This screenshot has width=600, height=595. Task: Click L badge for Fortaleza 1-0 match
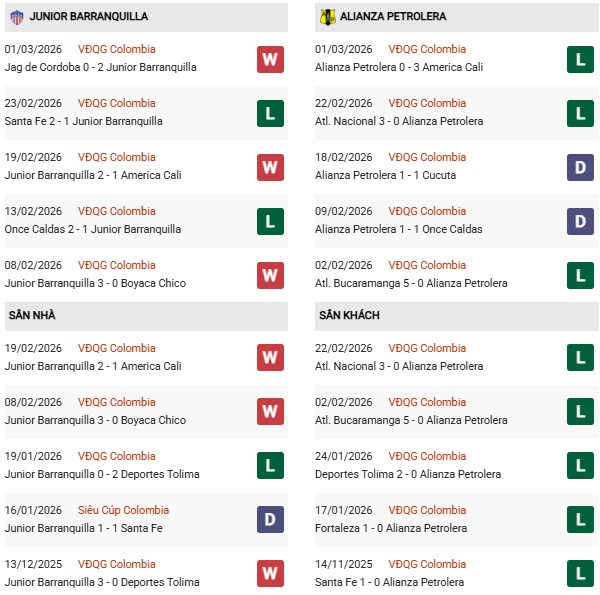[x=580, y=520]
